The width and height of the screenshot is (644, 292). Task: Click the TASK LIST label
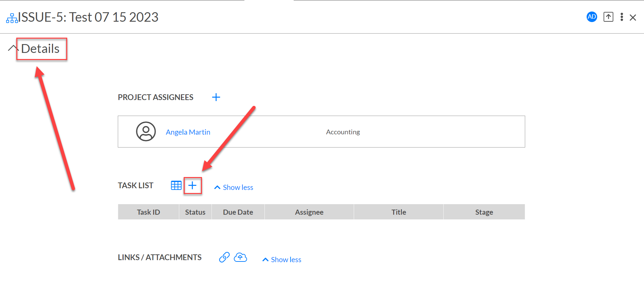(135, 186)
